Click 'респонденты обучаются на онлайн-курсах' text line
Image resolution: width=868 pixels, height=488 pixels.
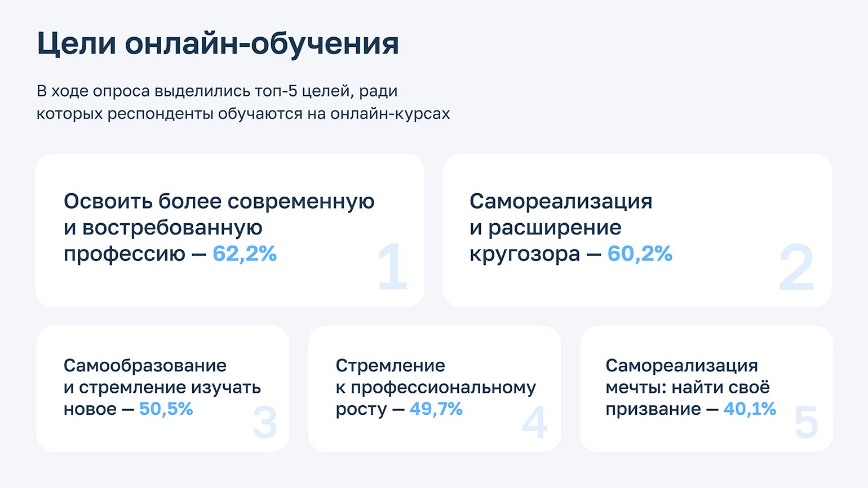(x=278, y=114)
